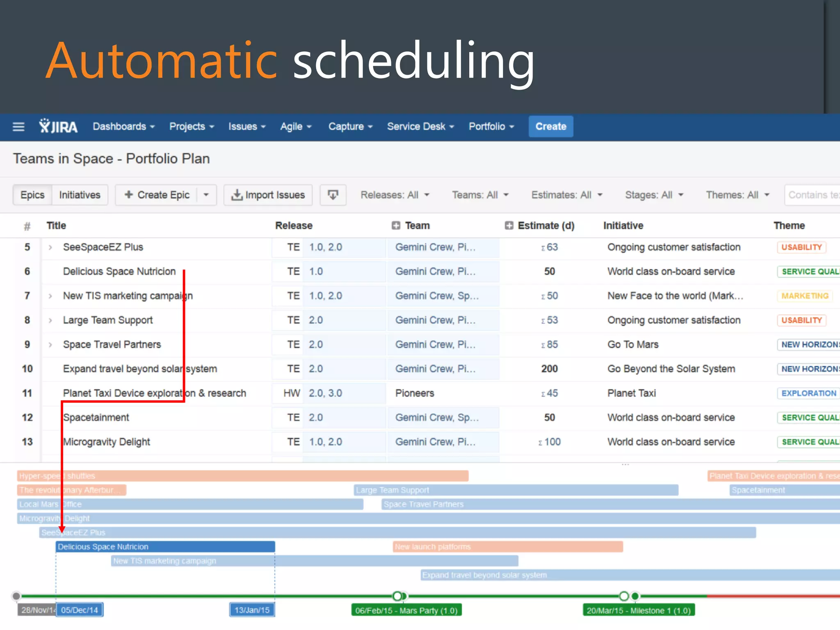The height and width of the screenshot is (630, 840).
Task: Click the Title column header
Action: coord(56,226)
